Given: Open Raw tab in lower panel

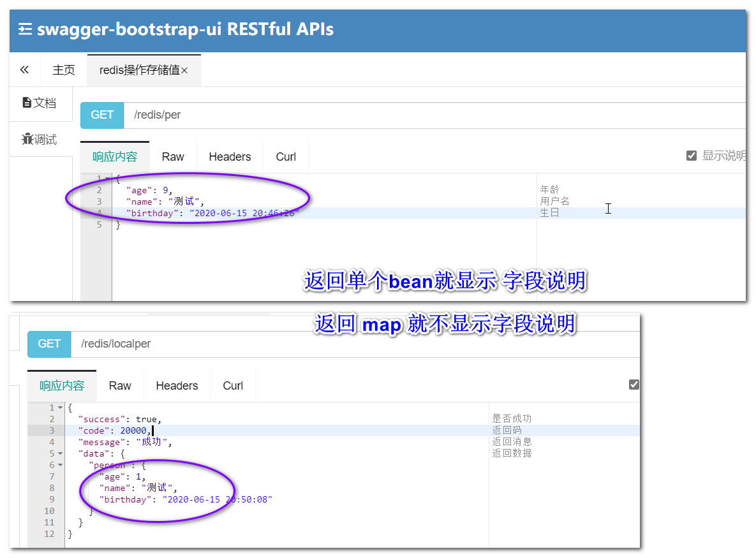Looking at the screenshot, I should 120,385.
